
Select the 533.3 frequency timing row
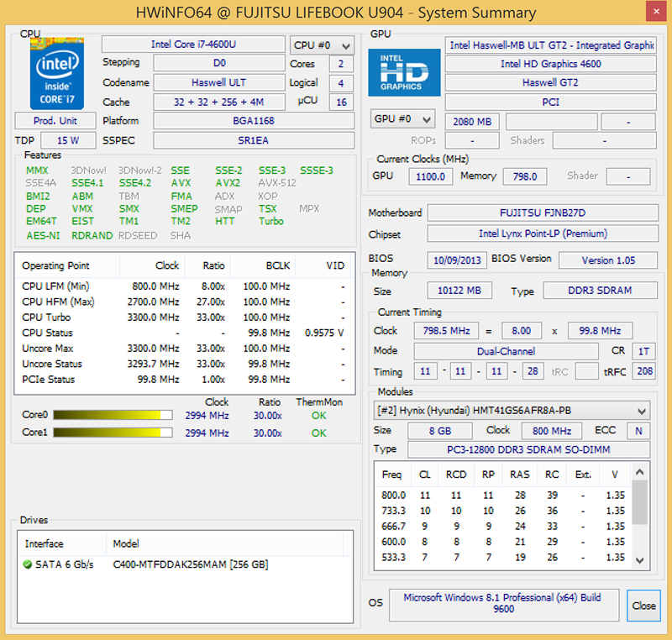click(503, 558)
